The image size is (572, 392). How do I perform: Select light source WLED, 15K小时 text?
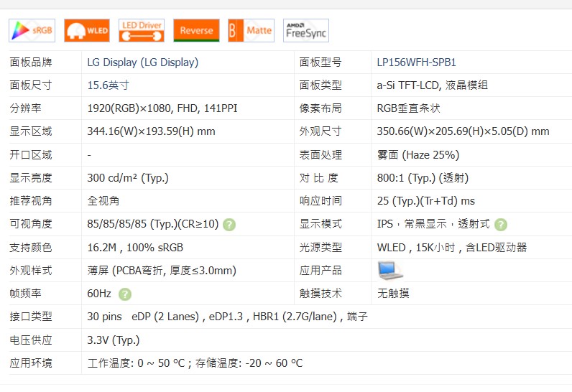pos(416,248)
